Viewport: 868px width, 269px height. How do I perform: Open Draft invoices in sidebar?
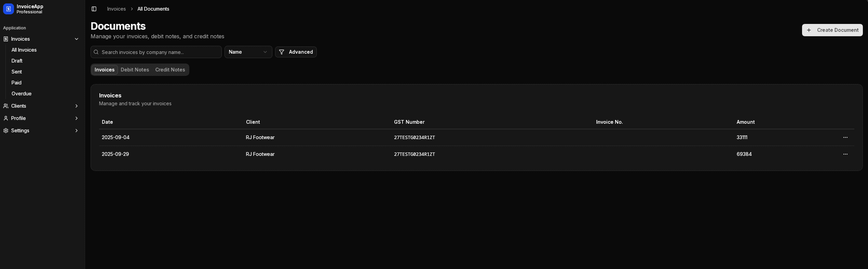(x=17, y=61)
